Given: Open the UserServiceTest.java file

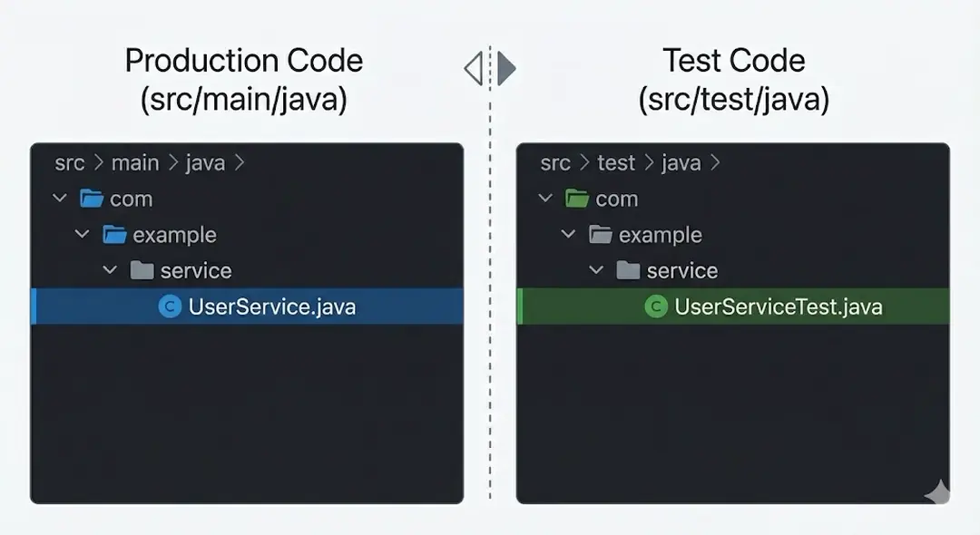Looking at the screenshot, I should coord(778,306).
